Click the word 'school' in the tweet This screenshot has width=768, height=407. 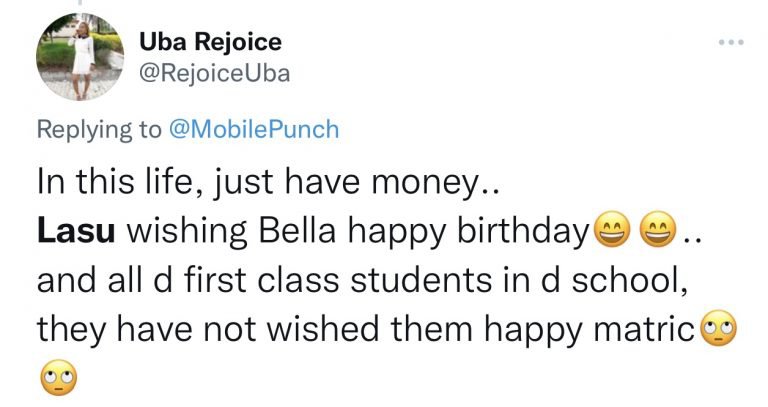(626, 282)
